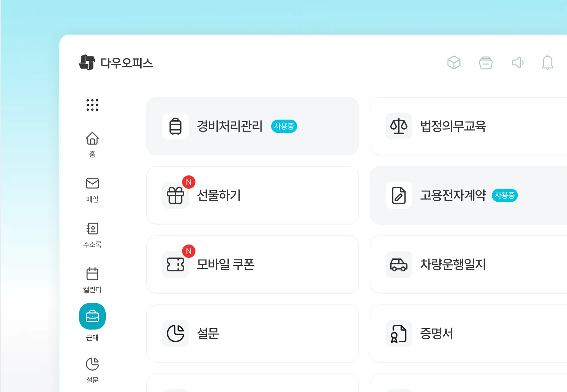Open the 차량운행일지 vehicle log card

pos(465,265)
